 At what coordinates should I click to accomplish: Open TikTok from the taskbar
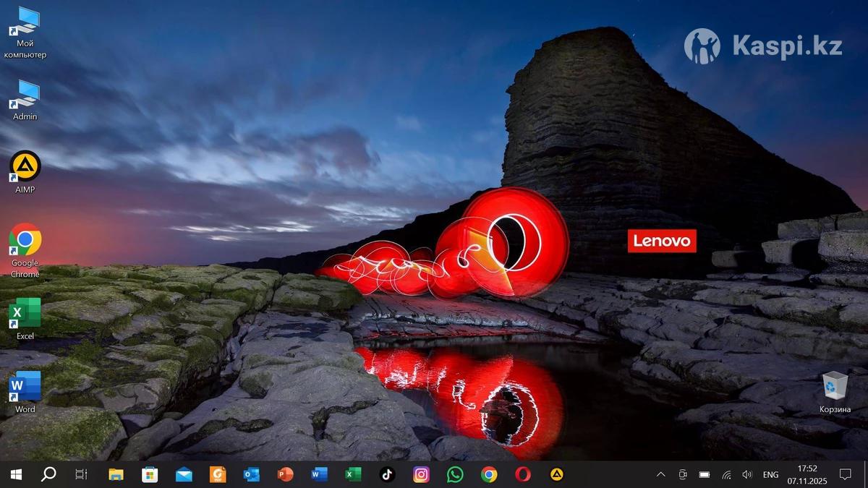tap(387, 474)
